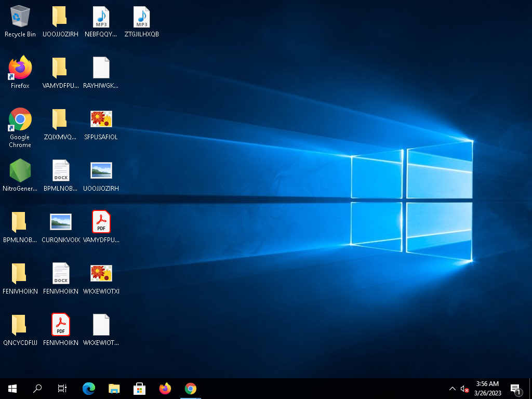Open the notifications action center
532x399 pixels.
(515, 389)
